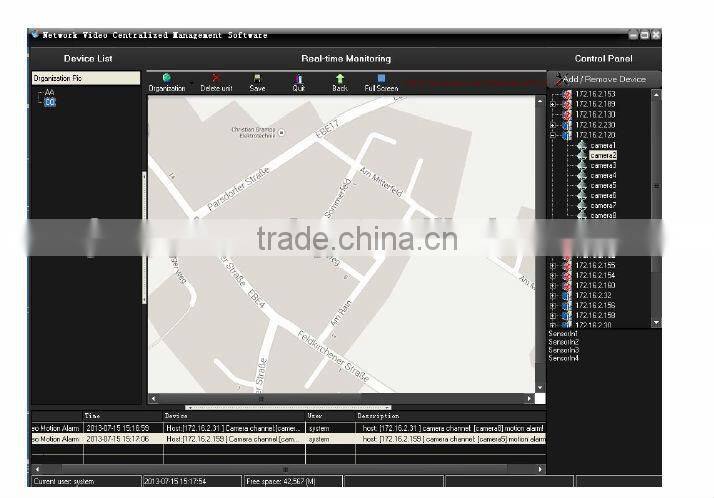Viewport: 714px width, 498px height.
Task: Click the Save toolbar icon
Action: click(x=257, y=78)
